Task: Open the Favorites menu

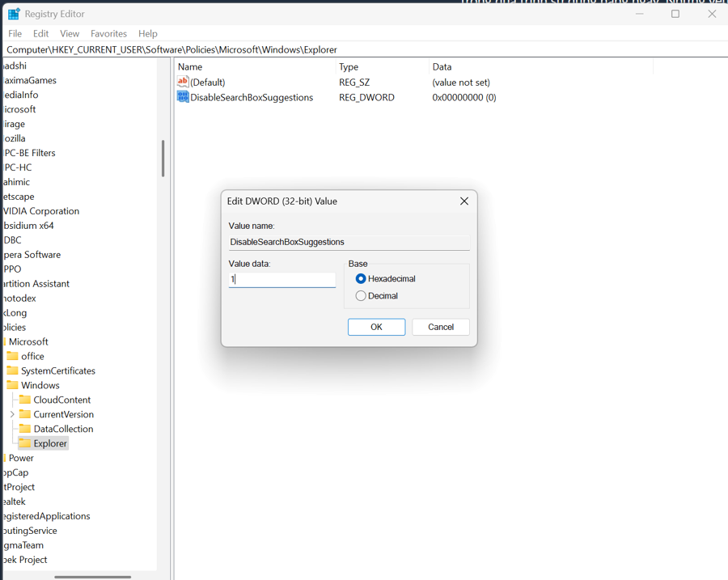Action: [x=108, y=33]
